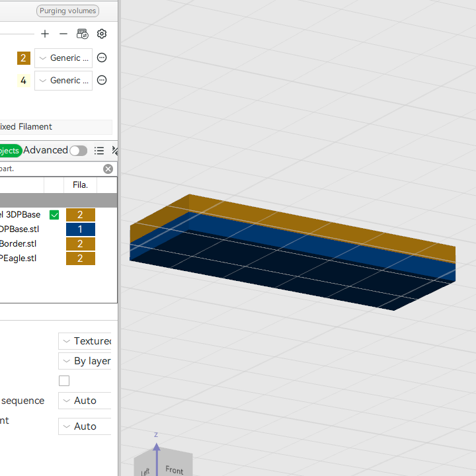
Task: Open the By layer print sequence dropdown
Action: (85, 361)
